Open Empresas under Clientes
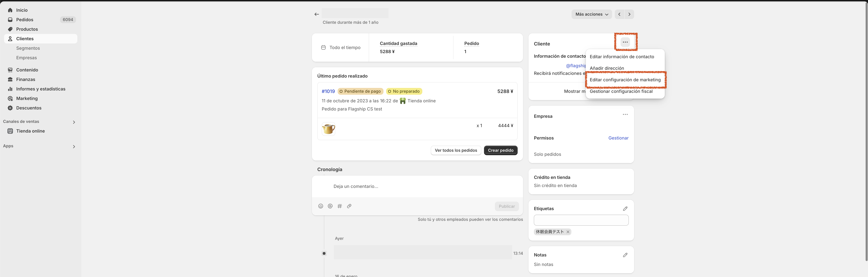 (x=27, y=58)
